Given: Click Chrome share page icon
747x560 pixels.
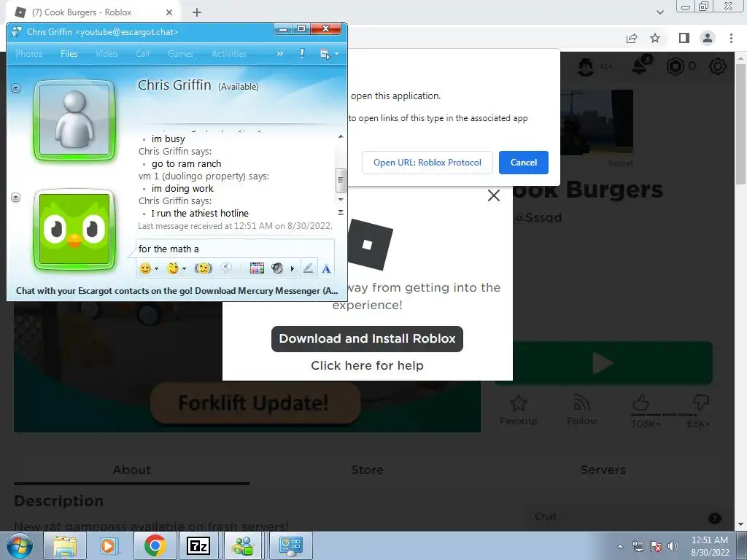Looking at the screenshot, I should tap(632, 38).
